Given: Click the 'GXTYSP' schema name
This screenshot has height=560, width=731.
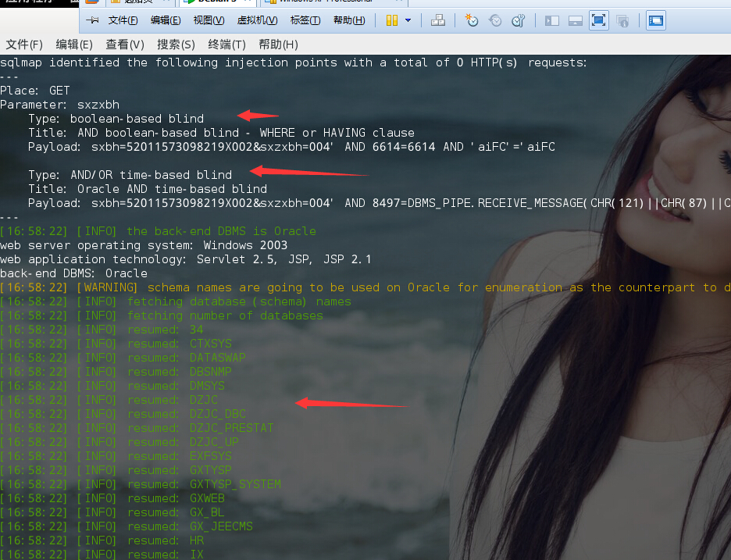Looking at the screenshot, I should pyautogui.click(x=211, y=470).
